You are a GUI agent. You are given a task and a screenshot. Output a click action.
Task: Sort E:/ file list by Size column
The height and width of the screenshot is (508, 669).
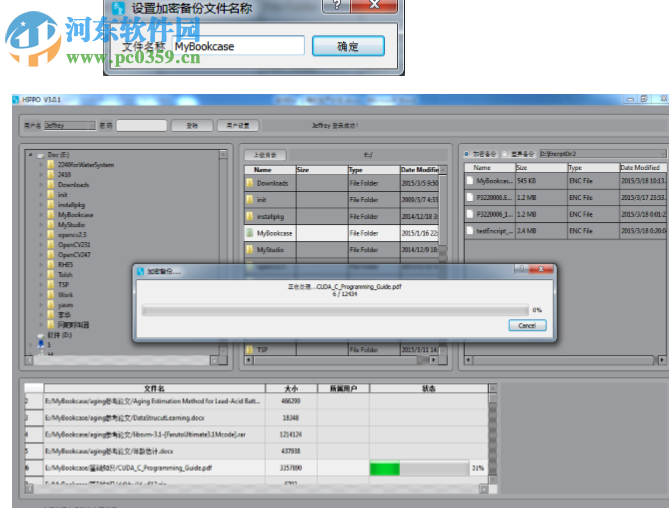point(322,170)
